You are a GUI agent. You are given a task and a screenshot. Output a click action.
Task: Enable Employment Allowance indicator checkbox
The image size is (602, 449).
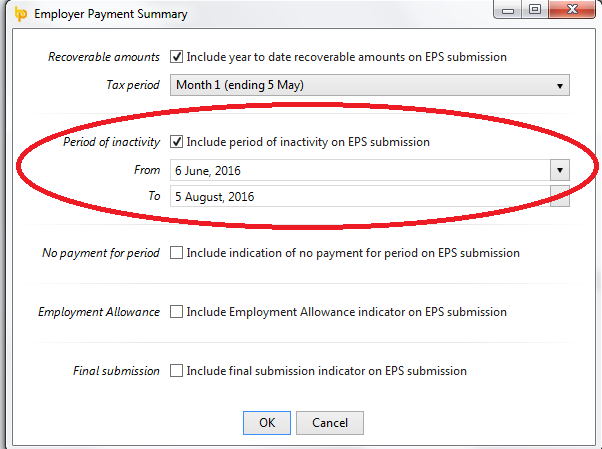coord(176,311)
